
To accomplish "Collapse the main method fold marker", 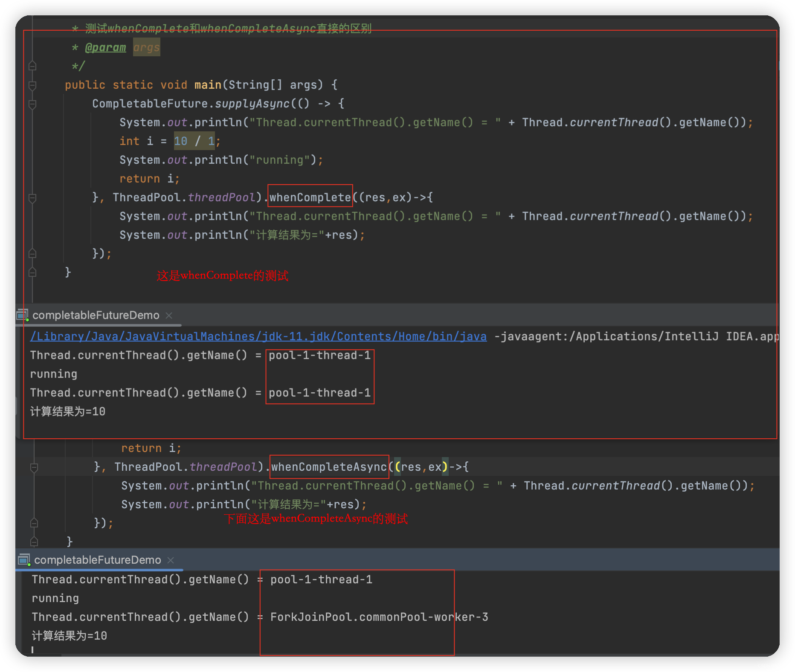I will click(x=32, y=85).
